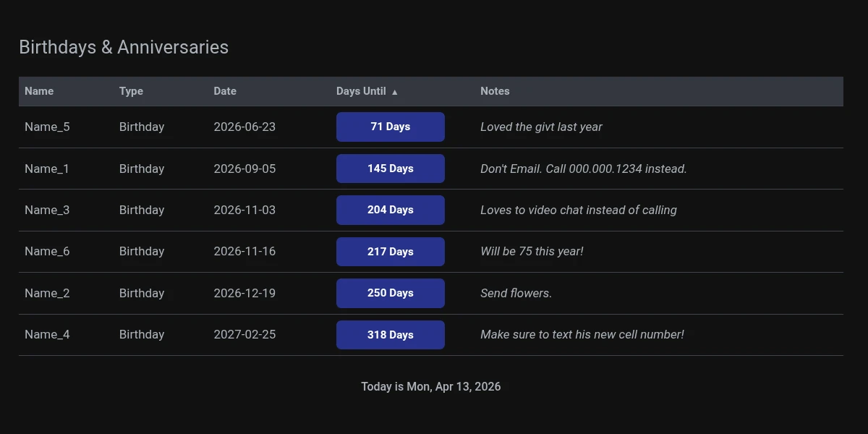Viewport: 868px width, 434px height.
Task: Sort the table by the Date column
Action: 224,91
